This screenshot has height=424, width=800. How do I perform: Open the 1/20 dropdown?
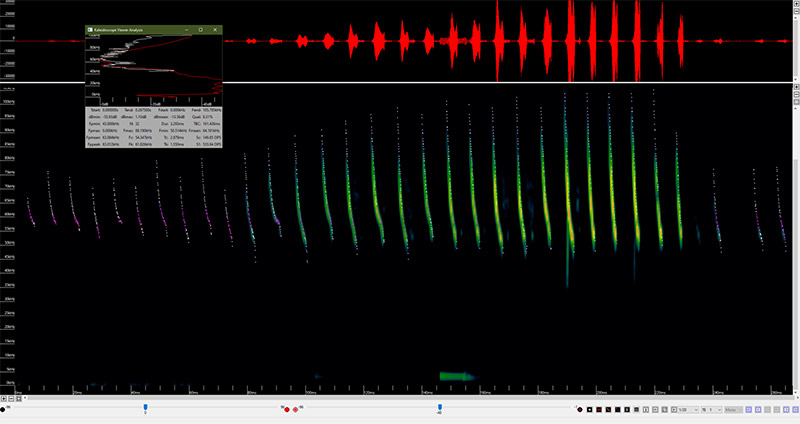click(688, 410)
